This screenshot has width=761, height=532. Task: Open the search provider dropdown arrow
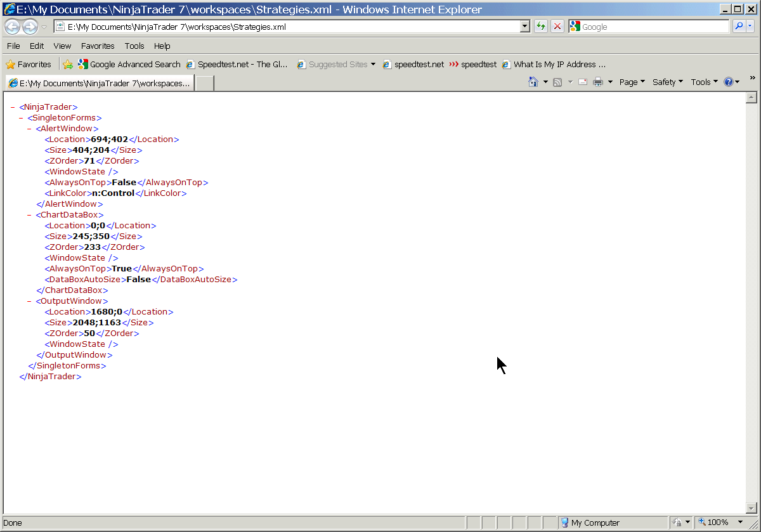(750, 26)
